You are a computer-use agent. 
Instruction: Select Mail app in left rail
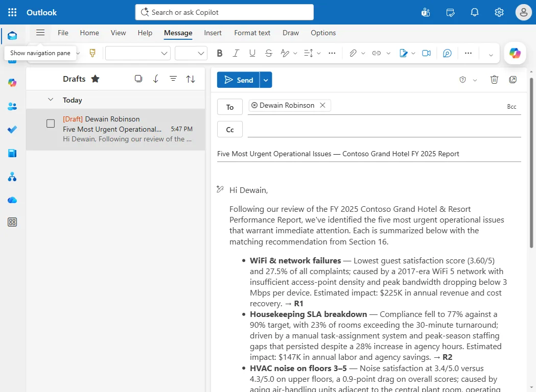tap(12, 36)
